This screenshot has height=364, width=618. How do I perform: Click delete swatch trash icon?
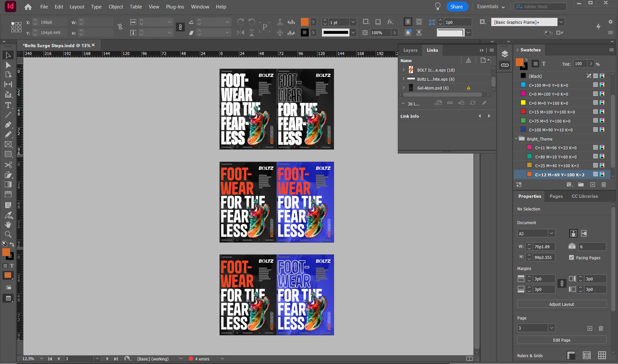pos(604,185)
